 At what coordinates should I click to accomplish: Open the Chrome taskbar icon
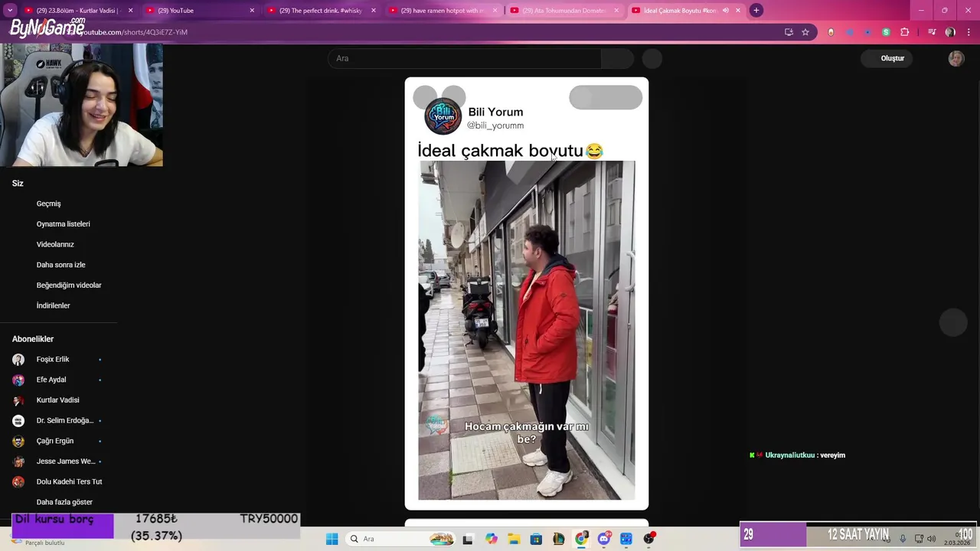point(581,539)
